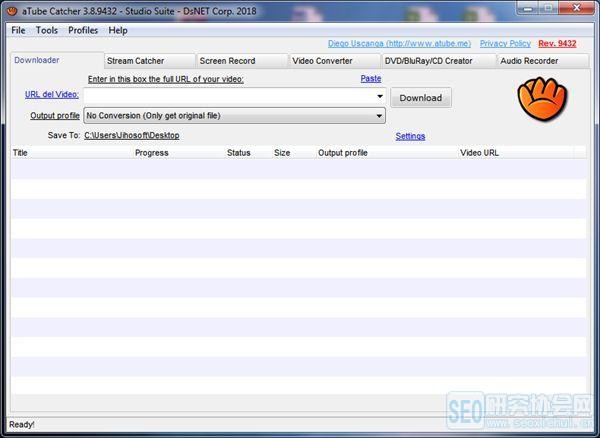Expand the URL history dropdown arrow
Viewport: 600px width, 438px height.
click(x=380, y=96)
